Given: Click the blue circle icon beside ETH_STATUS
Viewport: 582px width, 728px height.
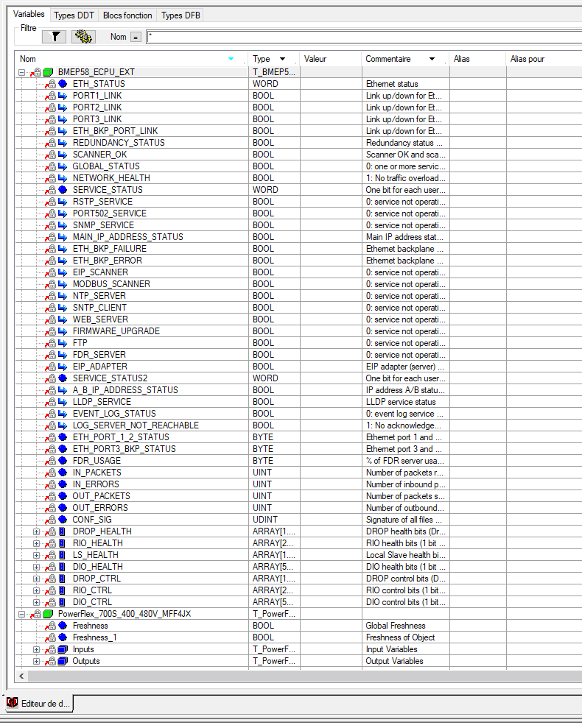Looking at the screenshot, I should [63, 84].
